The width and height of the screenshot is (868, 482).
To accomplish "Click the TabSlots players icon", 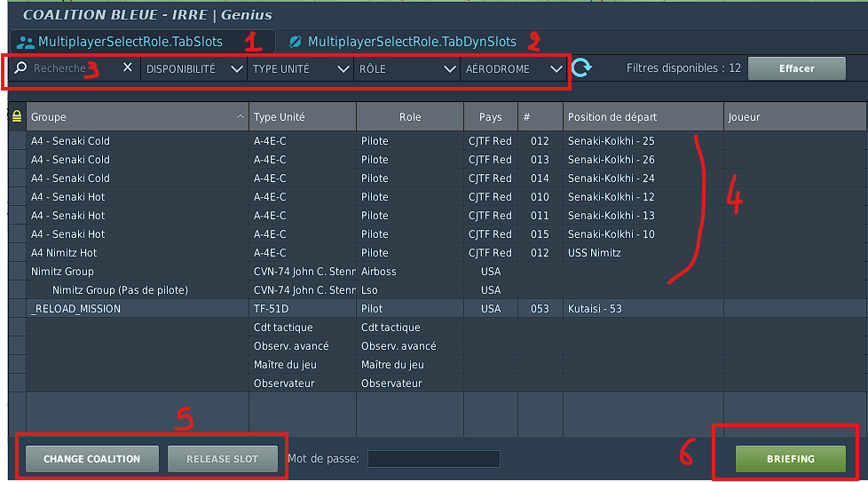I will tap(25, 42).
